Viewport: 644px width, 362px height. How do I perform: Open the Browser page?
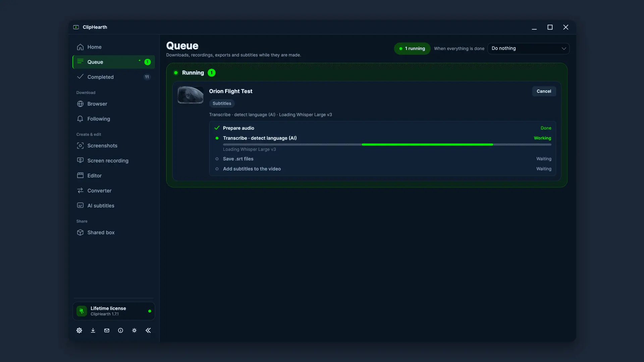click(114, 104)
